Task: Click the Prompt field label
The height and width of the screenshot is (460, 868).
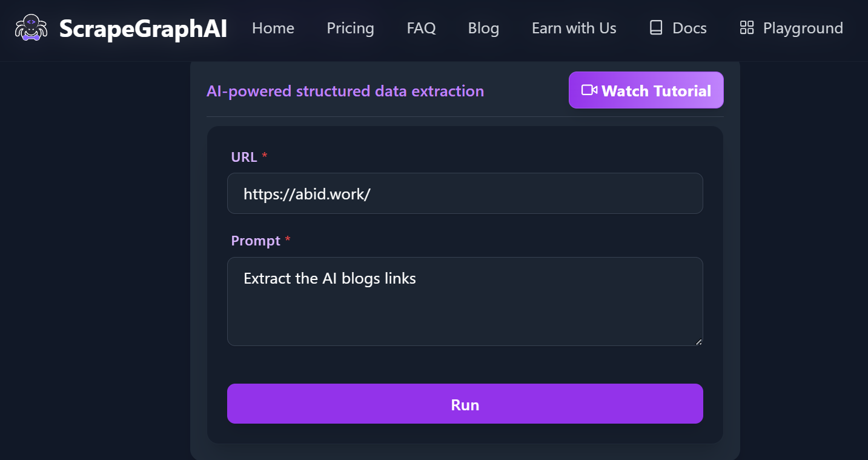Action: click(256, 241)
